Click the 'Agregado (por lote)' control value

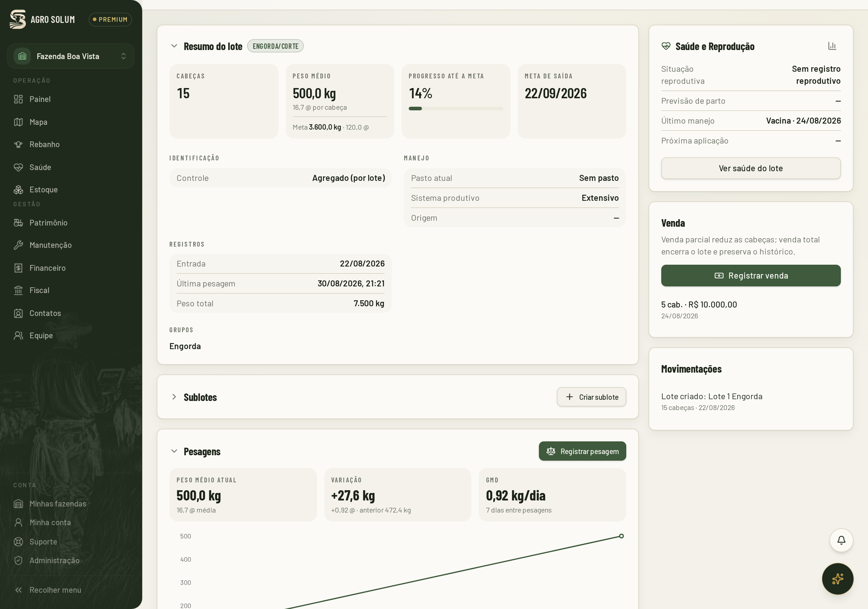coord(349,178)
